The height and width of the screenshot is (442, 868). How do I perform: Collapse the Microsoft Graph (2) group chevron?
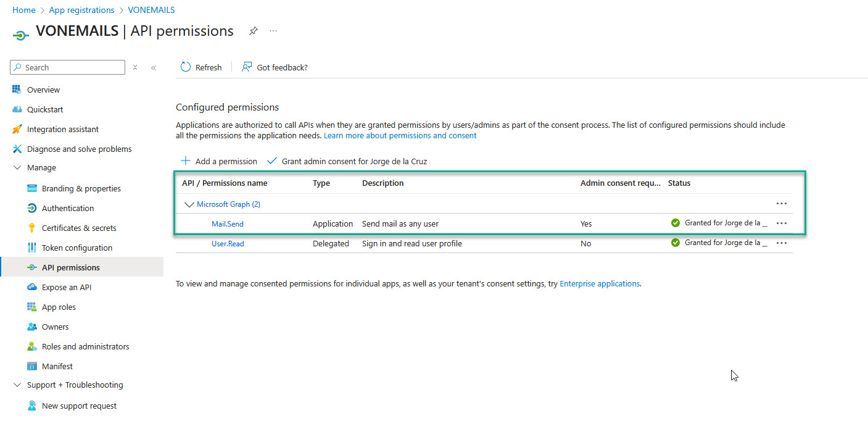pyautogui.click(x=189, y=204)
